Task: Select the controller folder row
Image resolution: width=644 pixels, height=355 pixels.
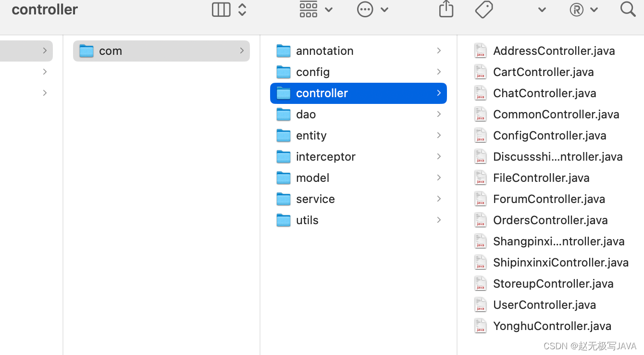Action: point(359,93)
